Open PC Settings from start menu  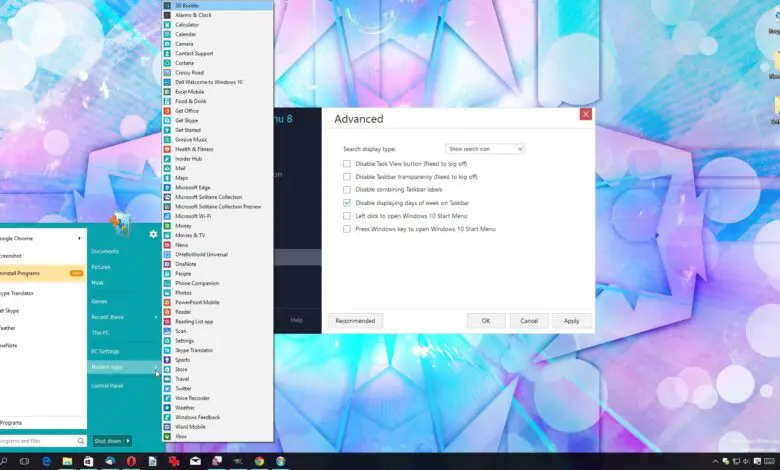pyautogui.click(x=105, y=351)
